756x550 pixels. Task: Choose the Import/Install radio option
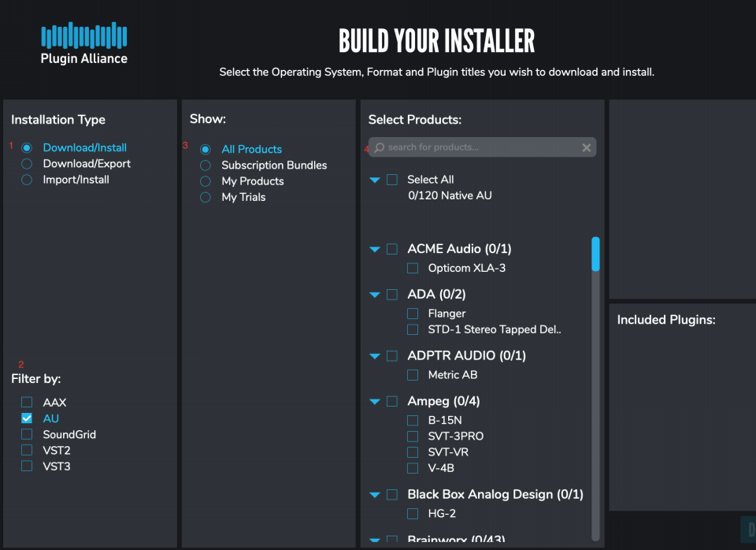click(27, 180)
